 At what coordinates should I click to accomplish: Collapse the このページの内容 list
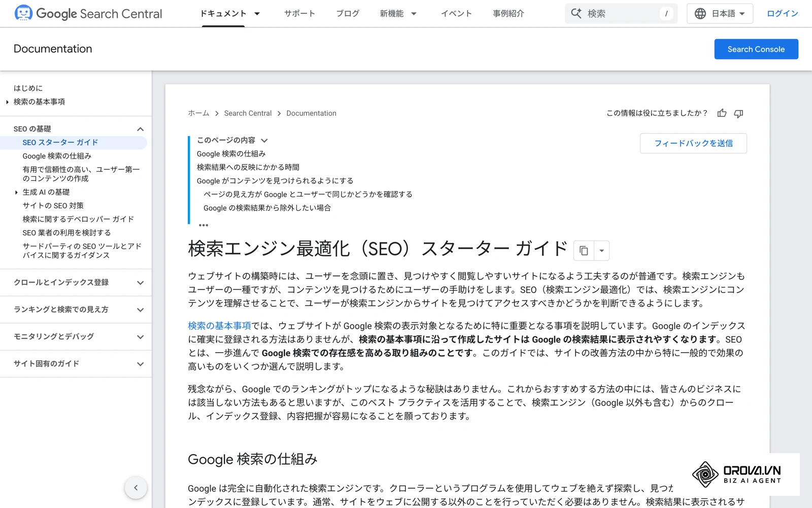[264, 141]
